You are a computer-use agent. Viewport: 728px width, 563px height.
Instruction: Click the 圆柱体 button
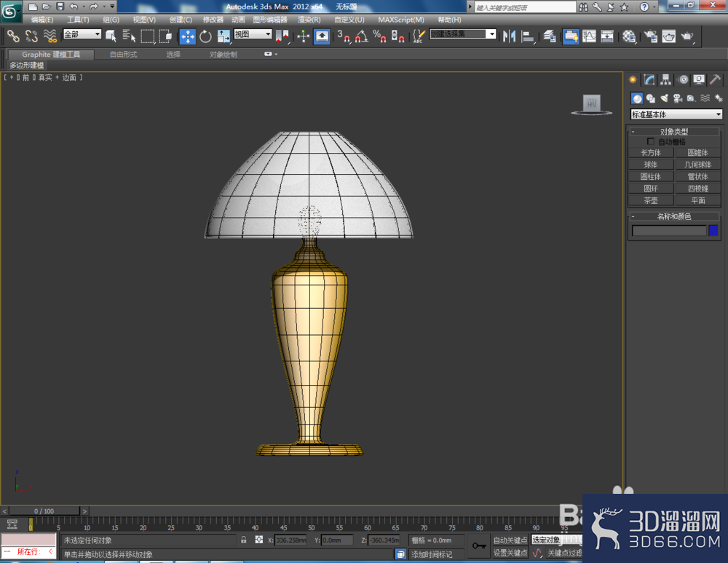point(651,176)
